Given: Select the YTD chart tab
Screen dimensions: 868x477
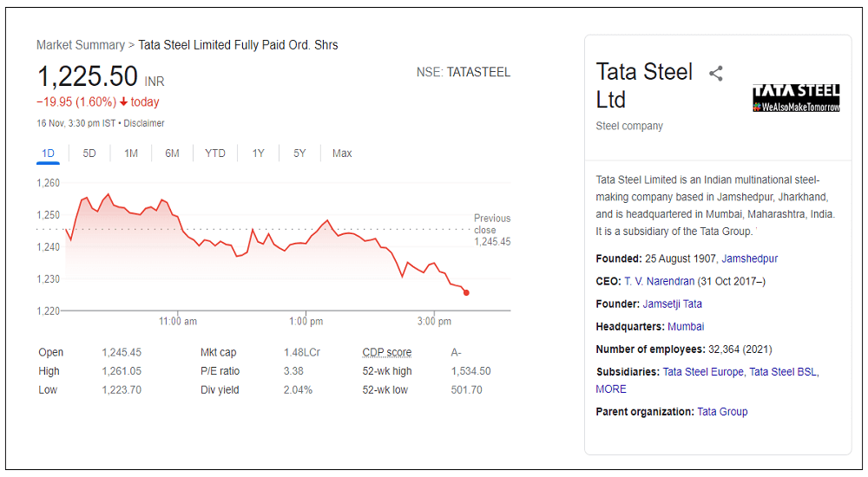Looking at the screenshot, I should (x=214, y=154).
